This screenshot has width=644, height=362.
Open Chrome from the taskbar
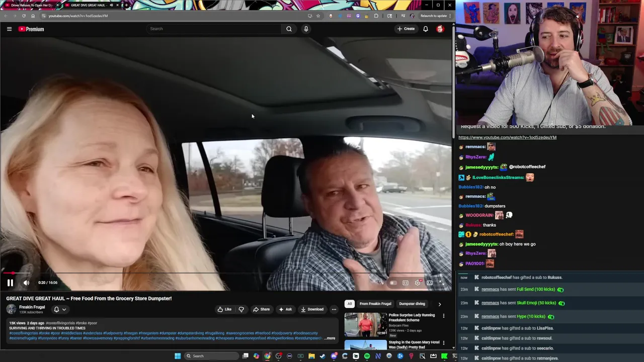click(x=267, y=356)
